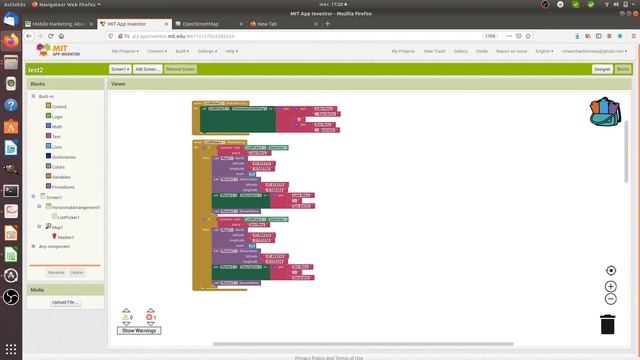Go back in Firefox

[x=29, y=36]
